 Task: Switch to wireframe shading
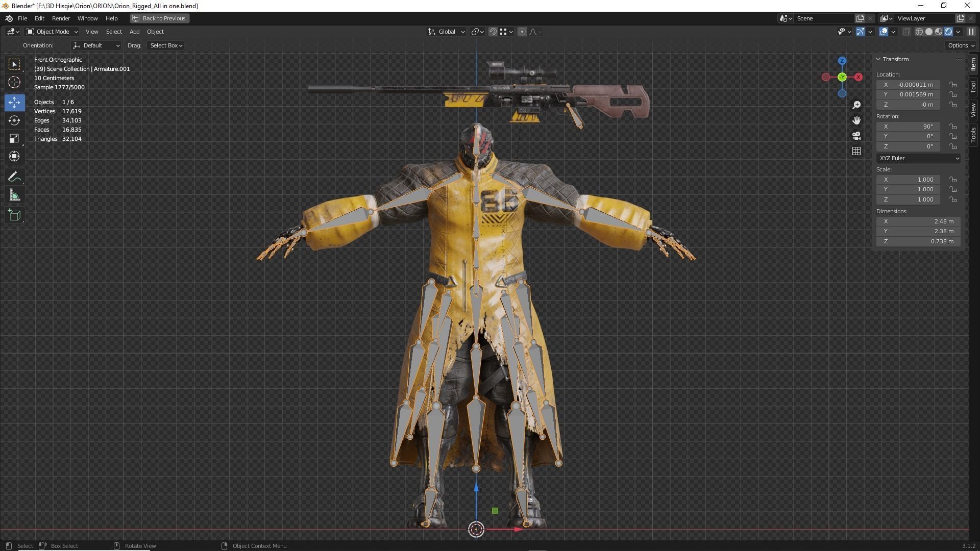(x=919, y=32)
